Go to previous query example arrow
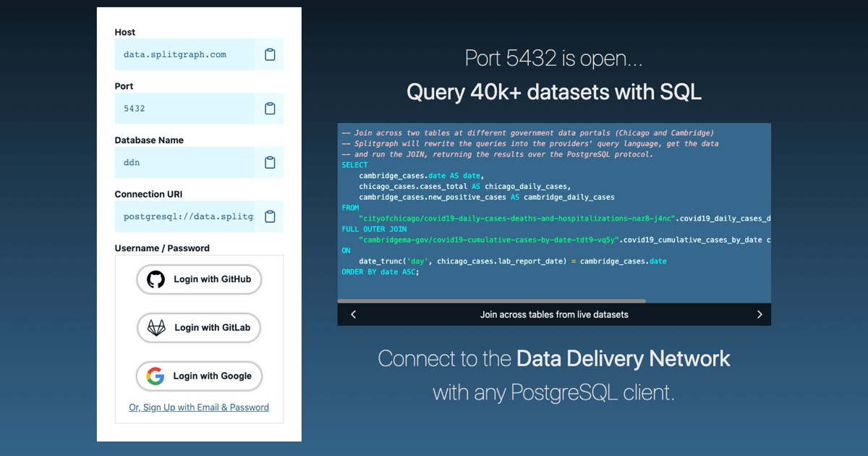The height and width of the screenshot is (456, 868). coord(353,314)
